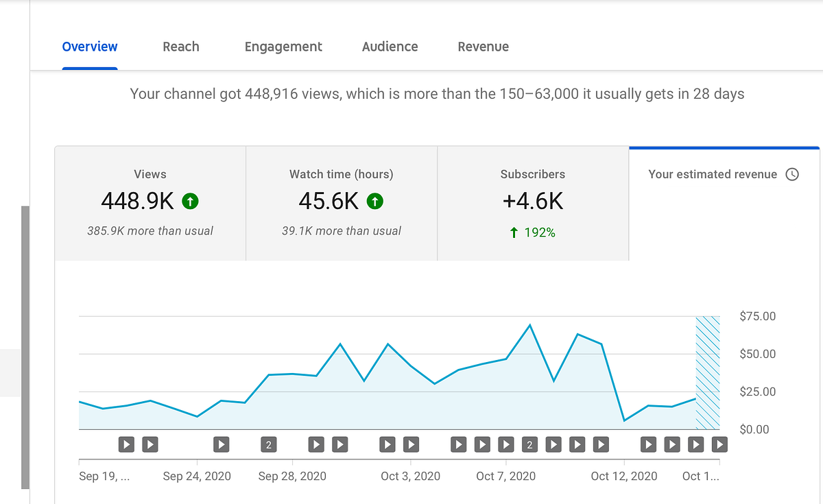Click the $75.00 axis label

(x=758, y=316)
